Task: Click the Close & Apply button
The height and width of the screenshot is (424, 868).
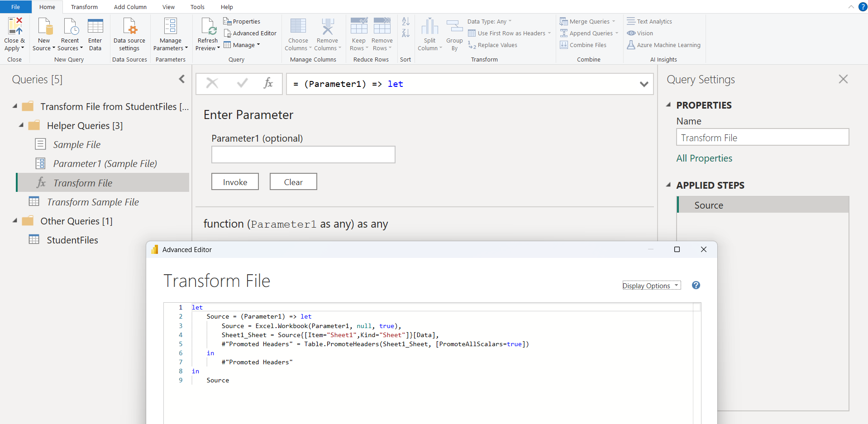Action: click(14, 33)
